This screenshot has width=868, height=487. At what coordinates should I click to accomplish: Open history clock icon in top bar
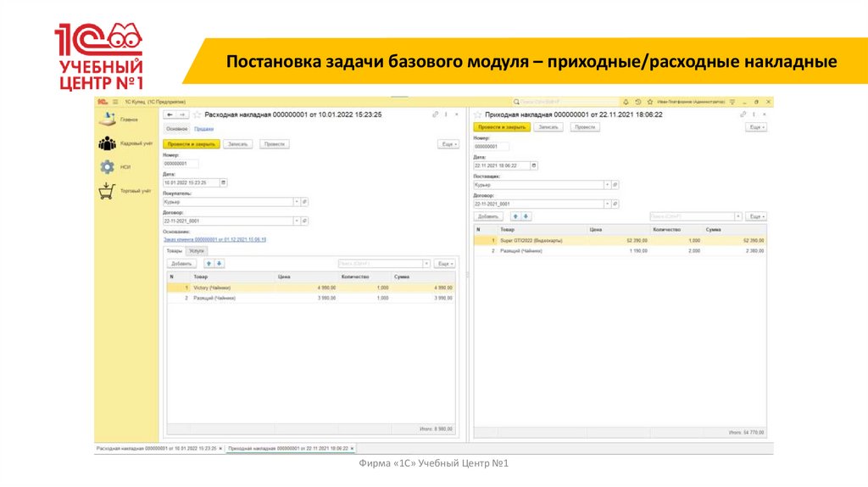click(x=638, y=102)
